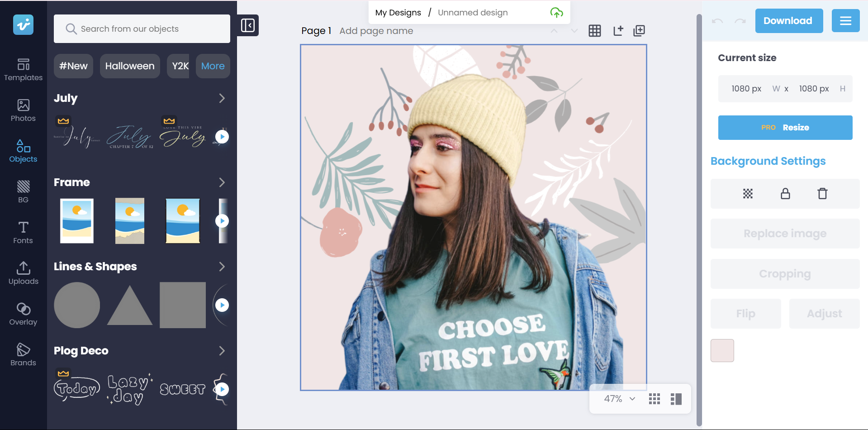This screenshot has height=430, width=868.
Task: Collapse the left objects panel
Action: tap(247, 26)
